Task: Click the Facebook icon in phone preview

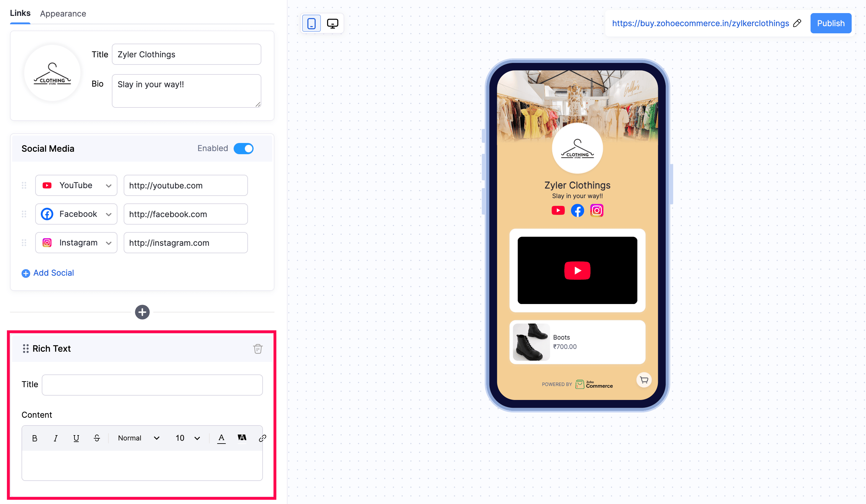Action: click(577, 210)
